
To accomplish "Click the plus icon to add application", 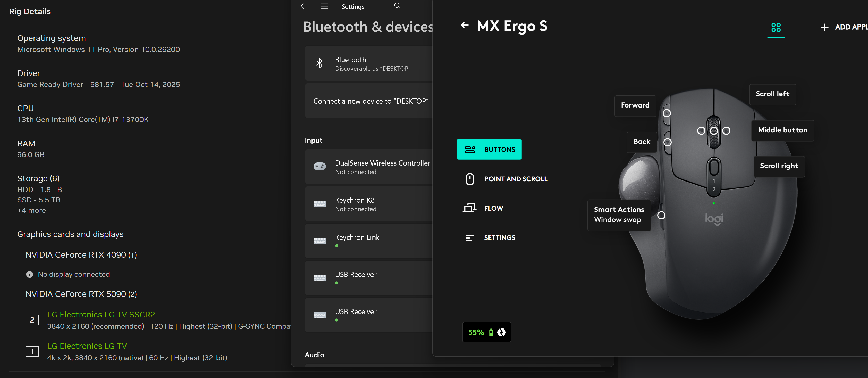I will 824,28.
